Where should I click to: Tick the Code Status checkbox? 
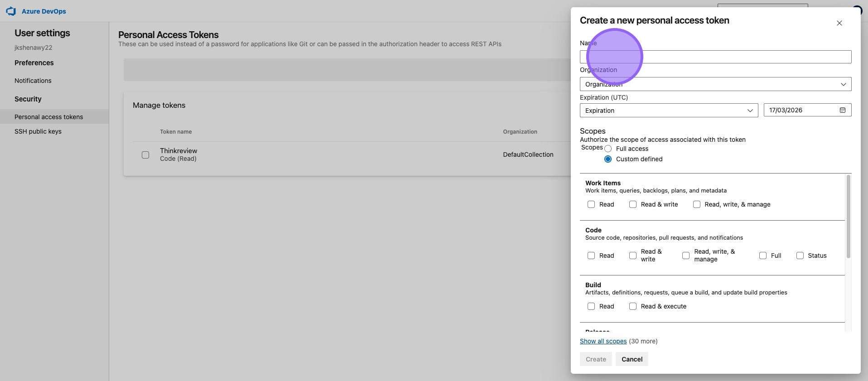click(800, 256)
